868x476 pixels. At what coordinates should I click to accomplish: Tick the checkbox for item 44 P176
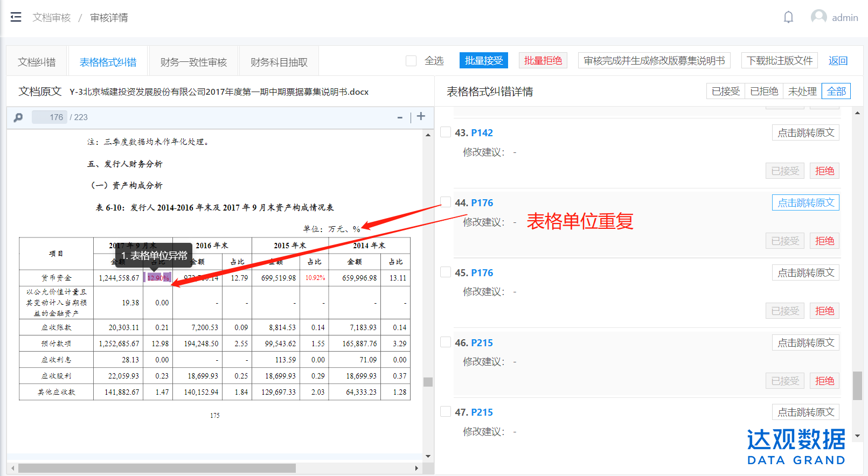[446, 202]
